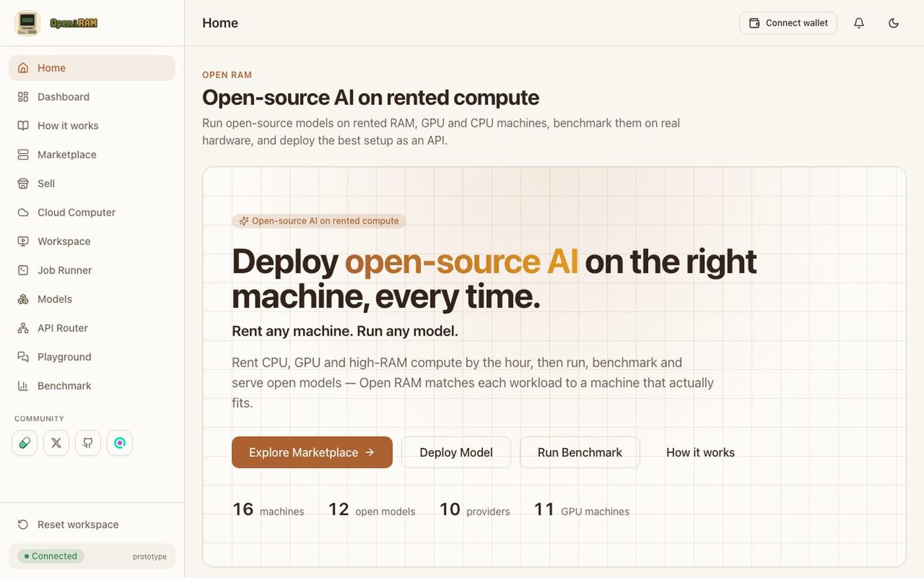Open Workspace in the sidebar
Image resolution: width=924 pixels, height=578 pixels.
[92, 241]
